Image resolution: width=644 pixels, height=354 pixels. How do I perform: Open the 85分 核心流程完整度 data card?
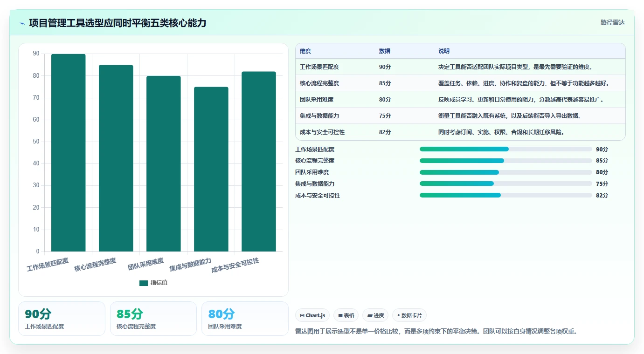[x=153, y=319]
